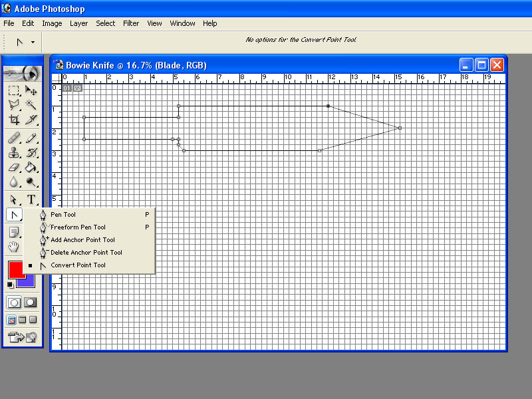The height and width of the screenshot is (399, 532).
Task: Select the Magic Wand tool
Action: pos(31,104)
